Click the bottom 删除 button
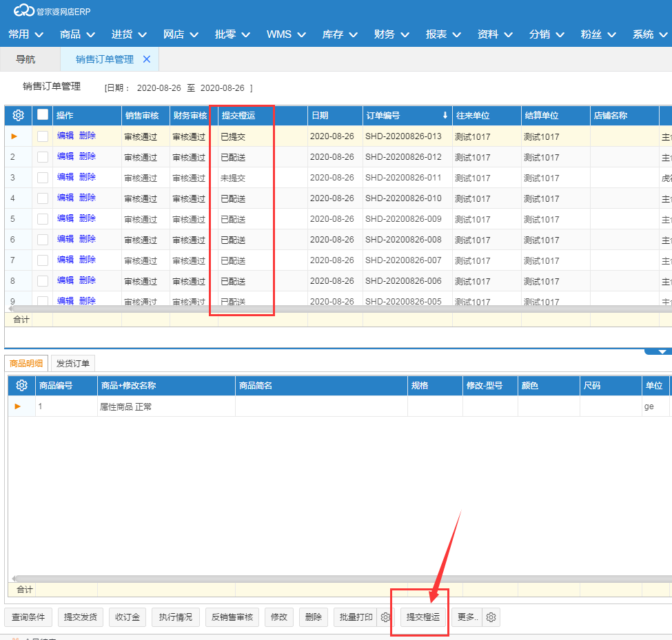This screenshot has height=640, width=672. pyautogui.click(x=314, y=617)
